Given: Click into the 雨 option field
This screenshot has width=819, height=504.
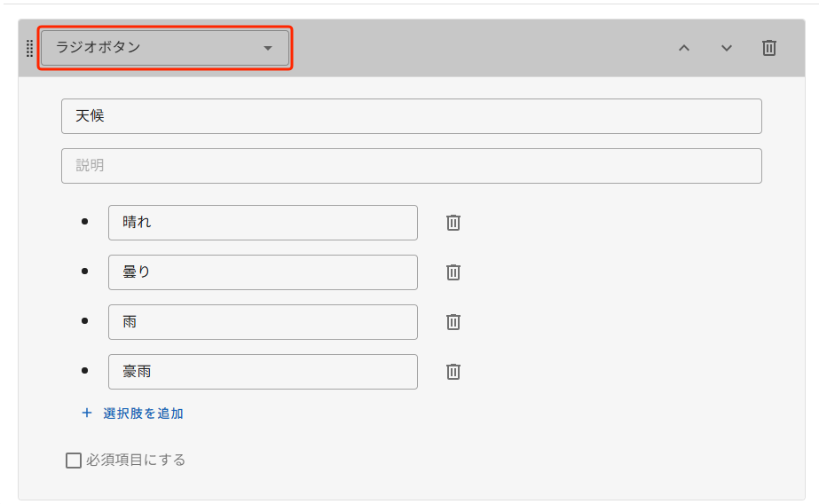Looking at the screenshot, I should coord(263,322).
